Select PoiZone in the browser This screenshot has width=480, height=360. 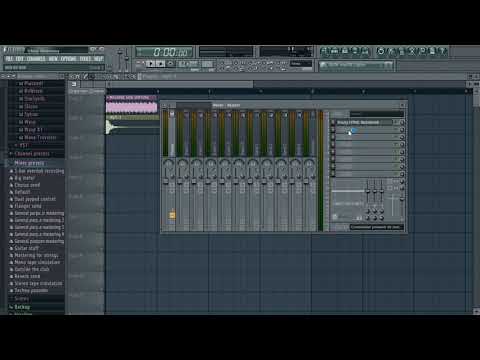(x=33, y=91)
